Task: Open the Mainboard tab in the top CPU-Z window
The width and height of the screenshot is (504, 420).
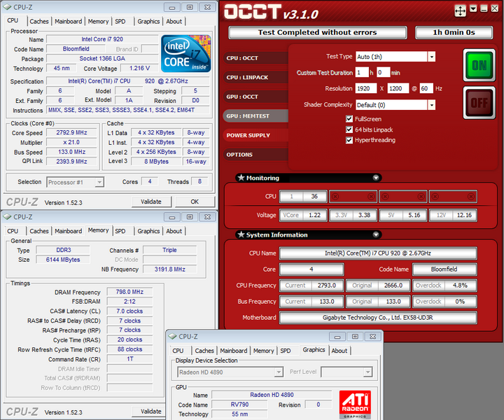Action: coord(68,22)
